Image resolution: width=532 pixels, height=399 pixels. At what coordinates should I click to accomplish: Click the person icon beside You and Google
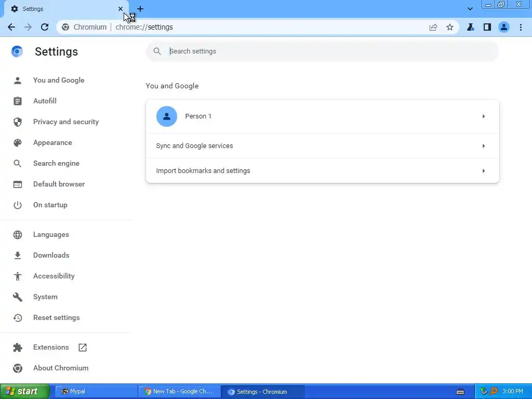(18, 81)
